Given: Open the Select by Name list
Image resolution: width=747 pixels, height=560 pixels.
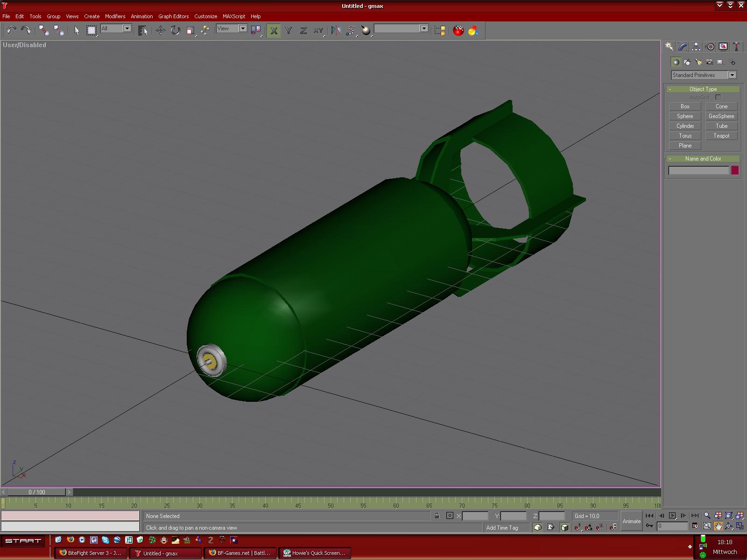Looking at the screenshot, I should tap(143, 30).
